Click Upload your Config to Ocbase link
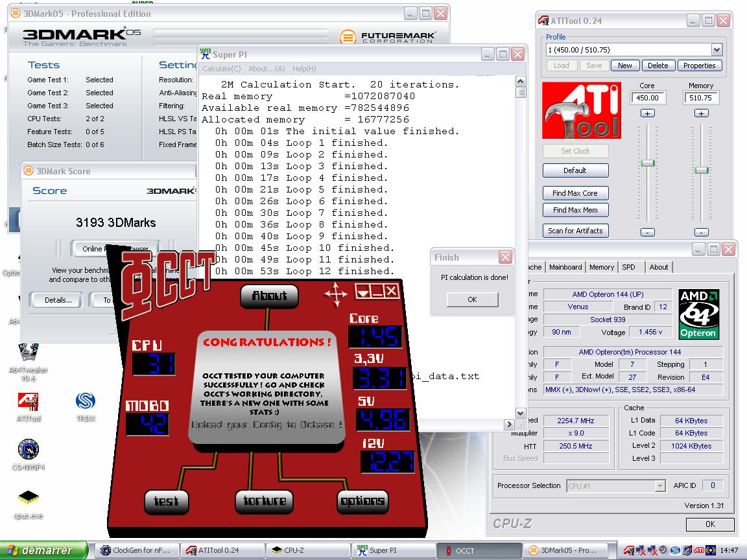 [x=267, y=425]
